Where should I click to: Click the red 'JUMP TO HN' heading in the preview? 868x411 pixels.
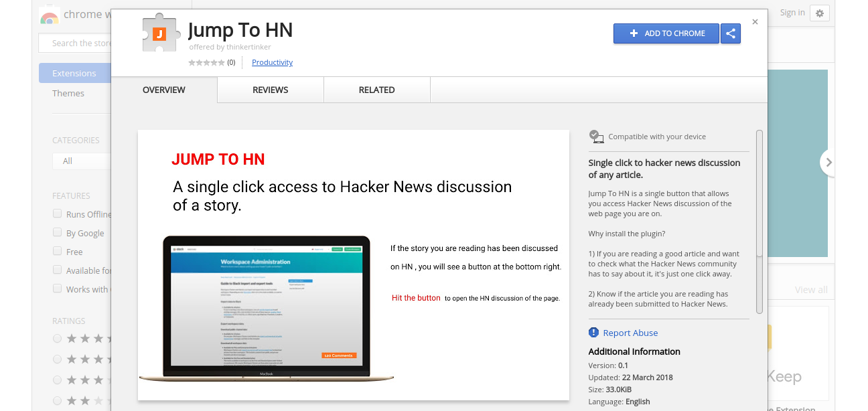coord(218,159)
